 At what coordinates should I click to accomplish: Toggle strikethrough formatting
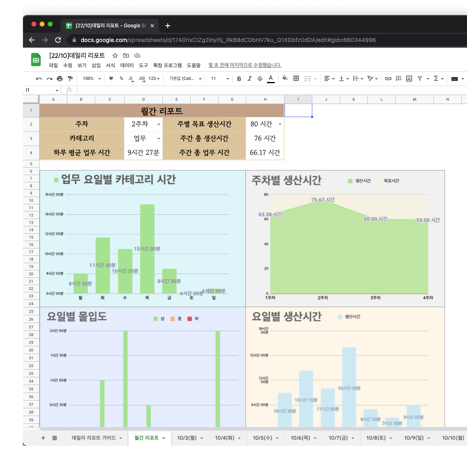tap(260, 79)
